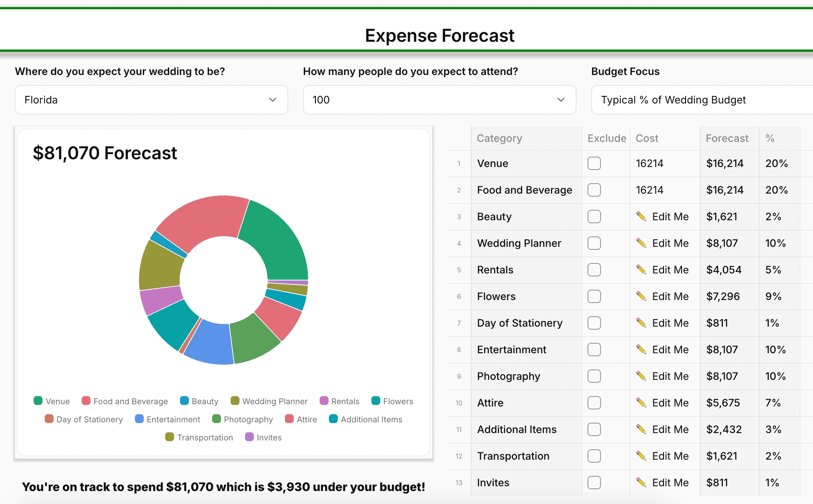Click the pencil icon in Rentals row
813x504 pixels.
[x=641, y=269]
